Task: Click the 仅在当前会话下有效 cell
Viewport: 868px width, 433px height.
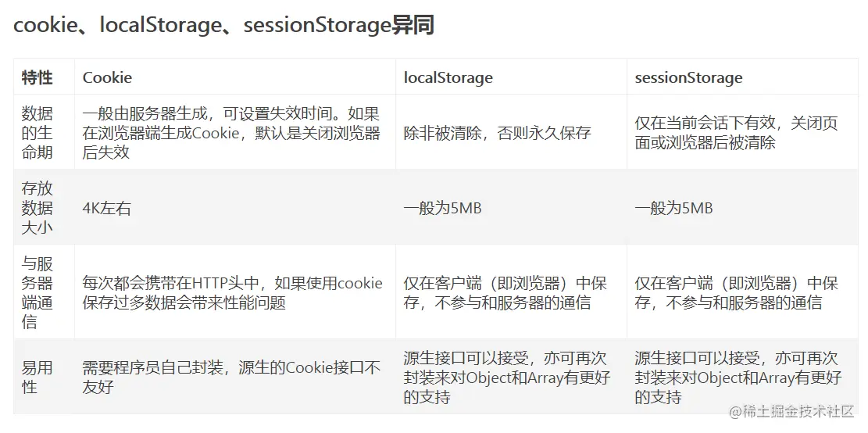Action: 736,133
